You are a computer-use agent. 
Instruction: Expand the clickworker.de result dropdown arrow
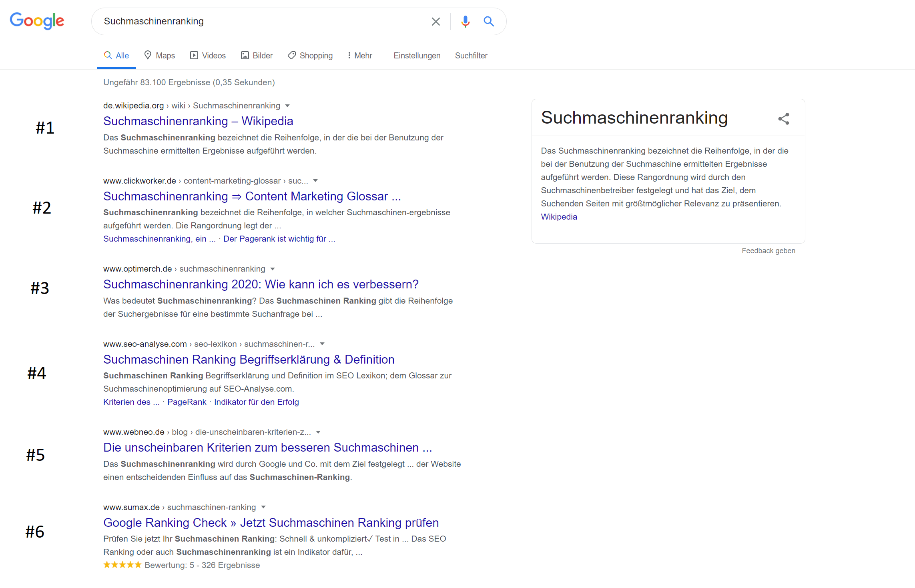pos(315,181)
